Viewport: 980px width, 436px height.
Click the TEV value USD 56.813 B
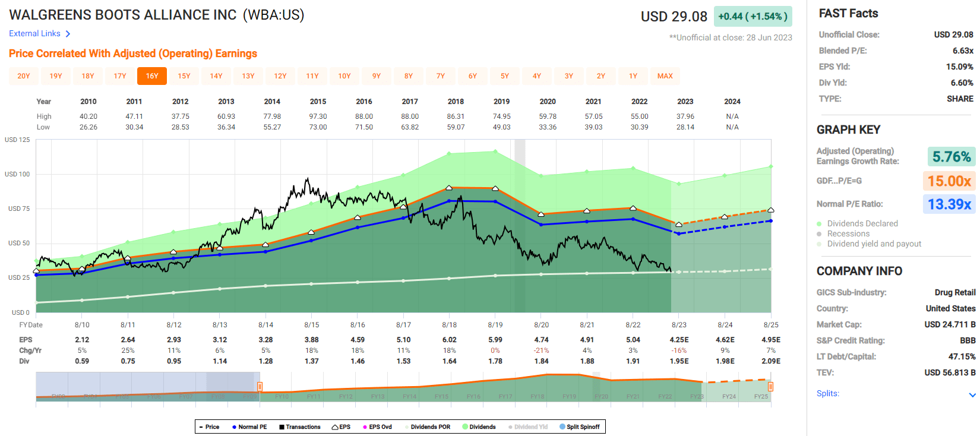point(950,372)
